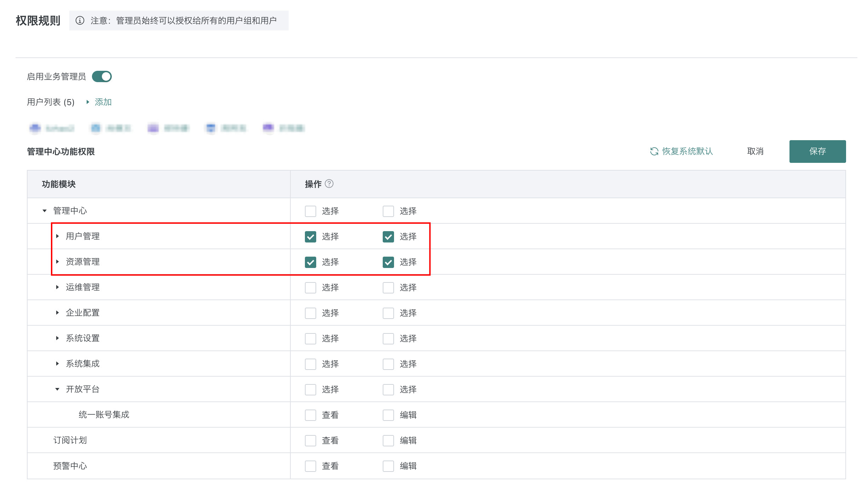The width and height of the screenshot is (868, 497).
Task: Click the 添加 link to add users
Action: pos(103,102)
